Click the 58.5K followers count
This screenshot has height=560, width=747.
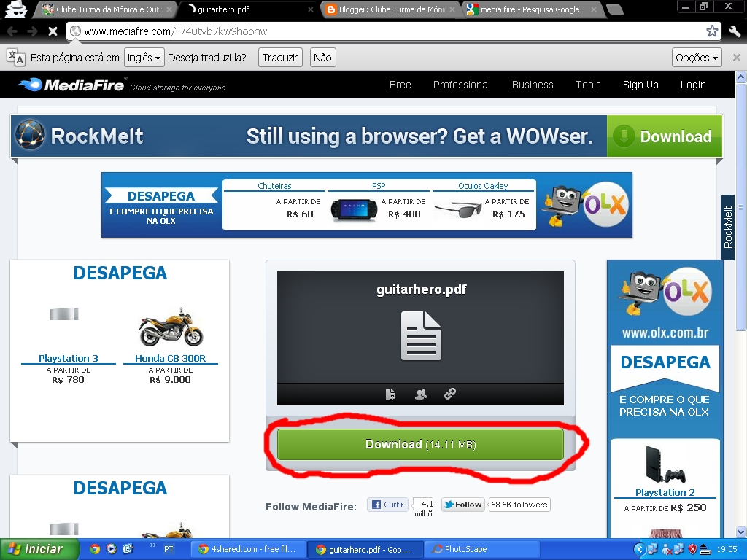pyautogui.click(x=519, y=505)
